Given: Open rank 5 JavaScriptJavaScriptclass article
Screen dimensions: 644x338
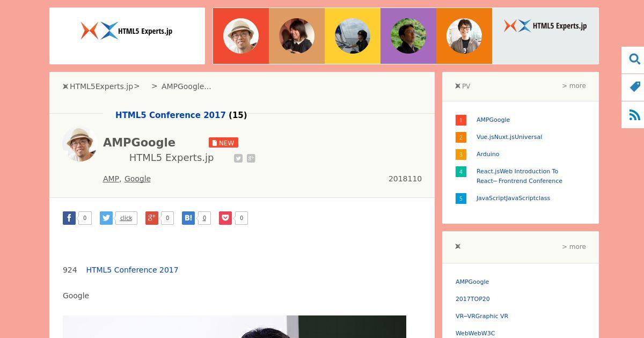Looking at the screenshot, I should (513, 198).
